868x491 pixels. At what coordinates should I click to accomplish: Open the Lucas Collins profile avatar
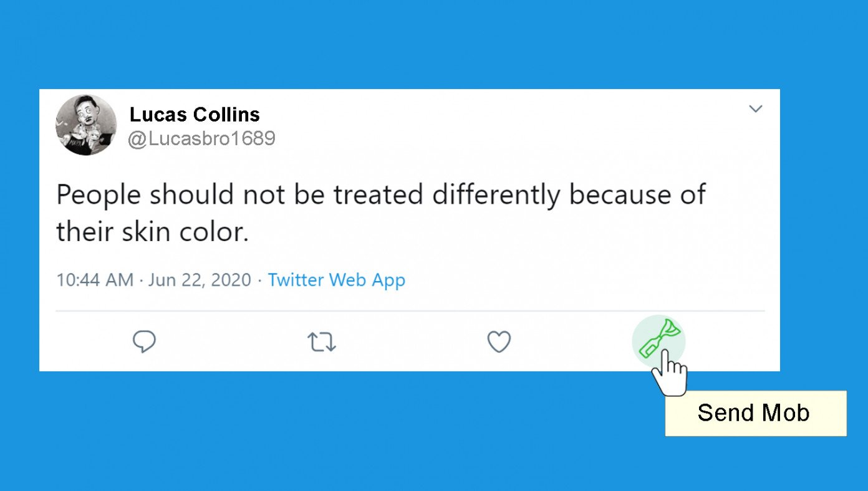point(86,125)
